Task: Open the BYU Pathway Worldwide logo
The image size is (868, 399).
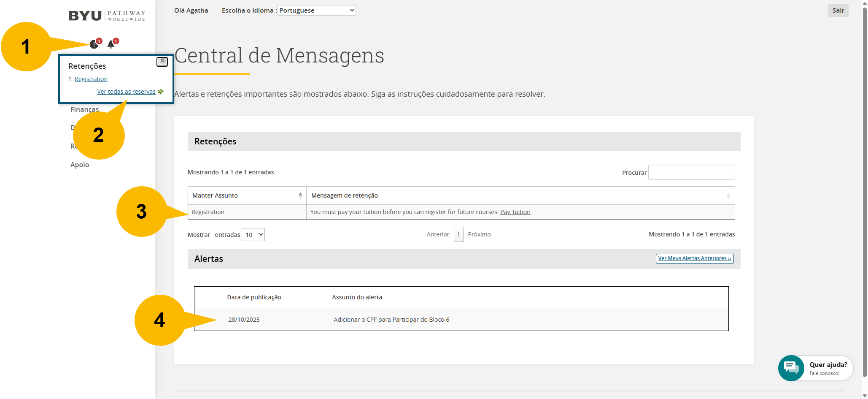Action: pyautogui.click(x=107, y=16)
